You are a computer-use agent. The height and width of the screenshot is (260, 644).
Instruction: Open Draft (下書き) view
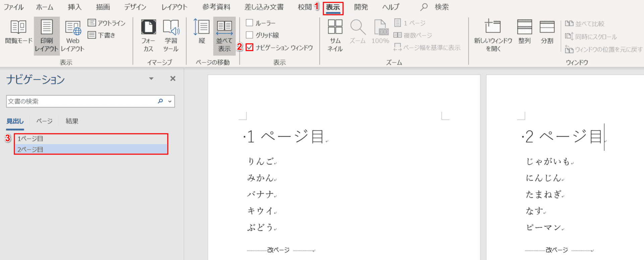102,35
